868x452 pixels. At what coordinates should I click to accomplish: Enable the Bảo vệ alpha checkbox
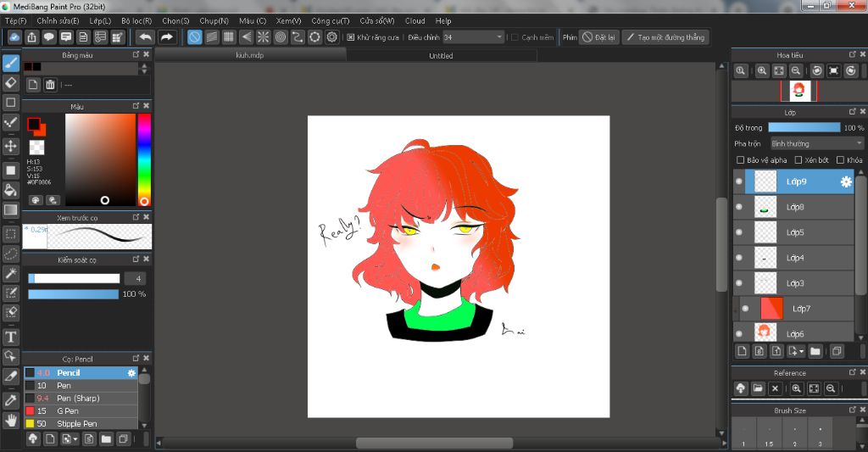pos(740,160)
